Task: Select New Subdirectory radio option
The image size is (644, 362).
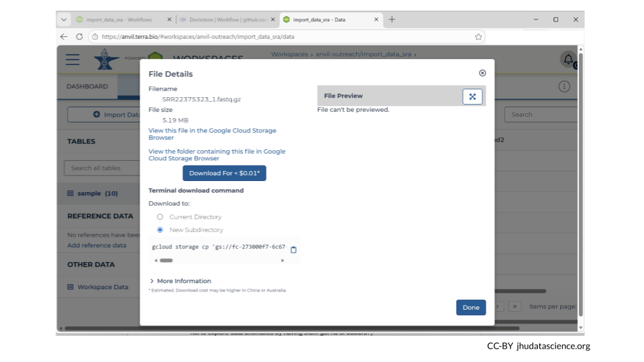Action: [x=160, y=230]
